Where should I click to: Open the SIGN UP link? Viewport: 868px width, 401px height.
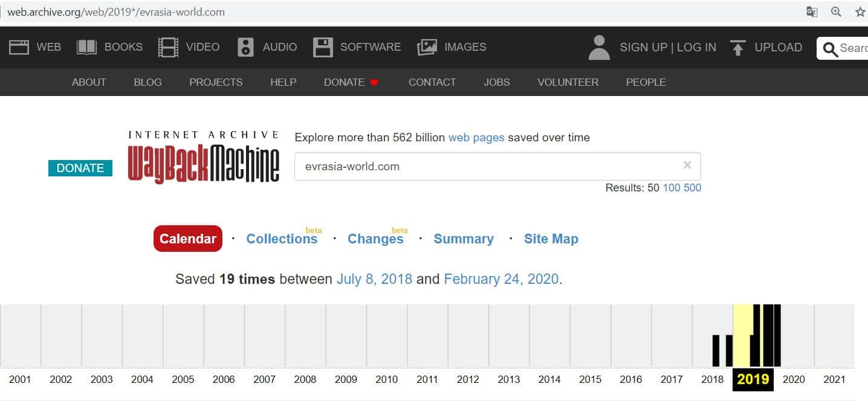click(644, 47)
